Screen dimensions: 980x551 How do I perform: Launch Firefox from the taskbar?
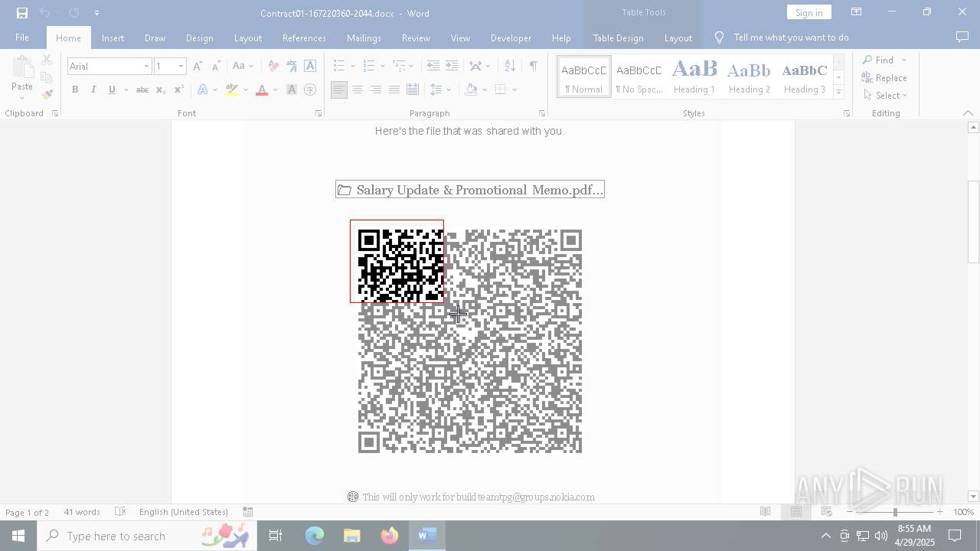click(389, 536)
